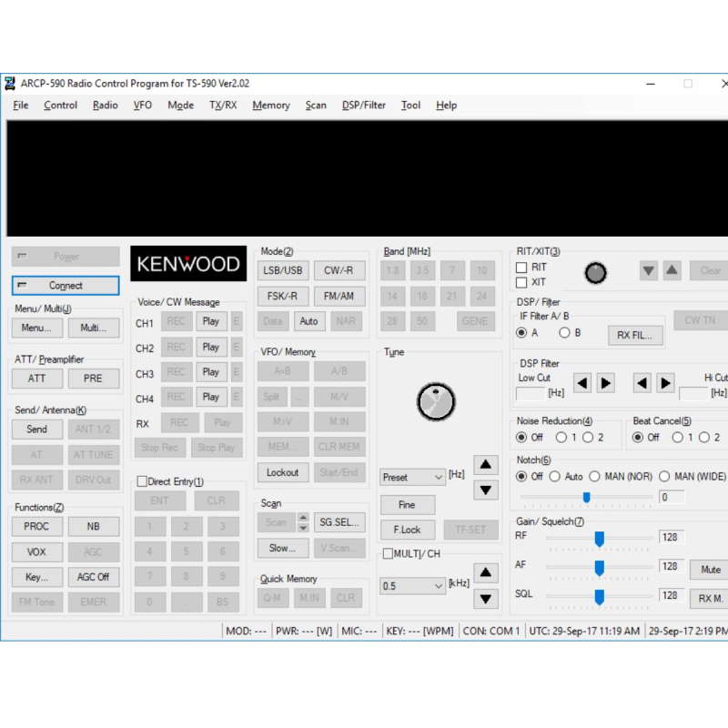Click the Notch frequency slider
Screen dimensions: 728x728
[x=586, y=497]
